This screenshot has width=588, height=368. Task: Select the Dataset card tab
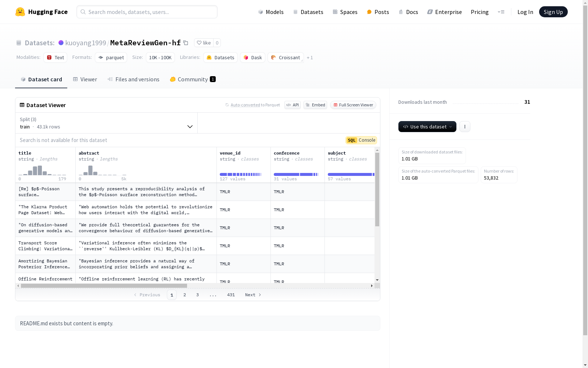pyautogui.click(x=41, y=79)
